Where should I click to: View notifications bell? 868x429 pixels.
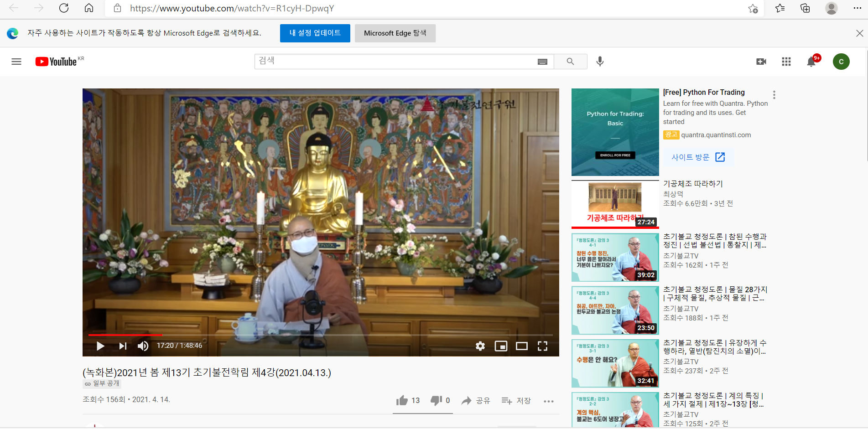811,62
